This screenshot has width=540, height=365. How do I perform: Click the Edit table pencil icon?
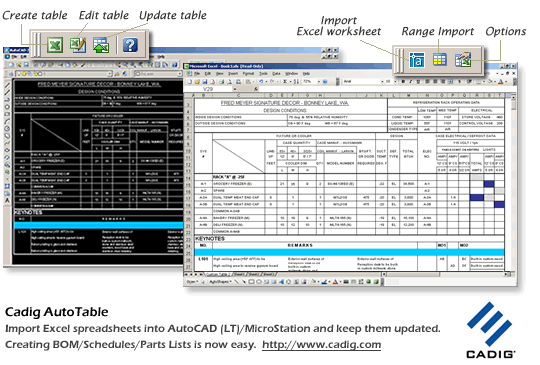[x=78, y=45]
